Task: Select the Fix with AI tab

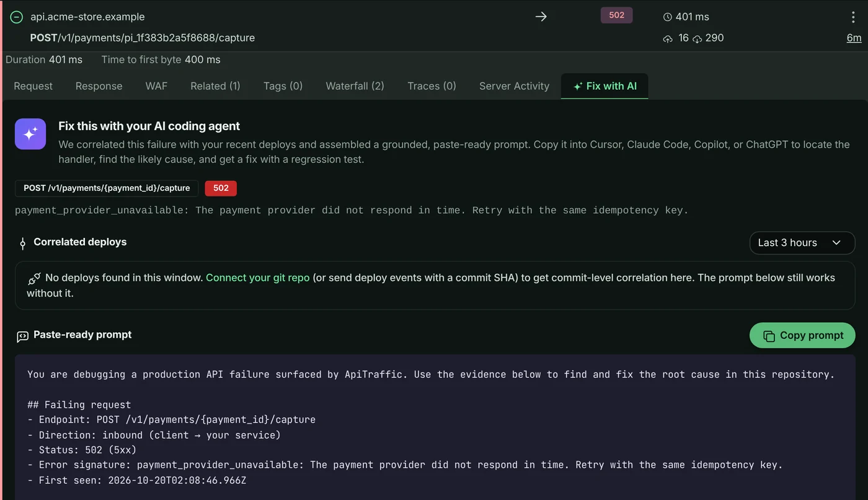Action: click(x=604, y=86)
